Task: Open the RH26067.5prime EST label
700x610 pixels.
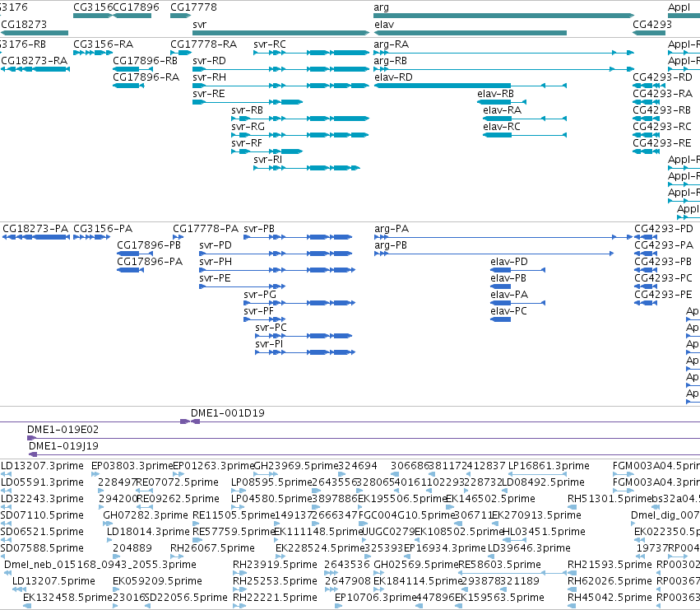Action: pos(212,548)
